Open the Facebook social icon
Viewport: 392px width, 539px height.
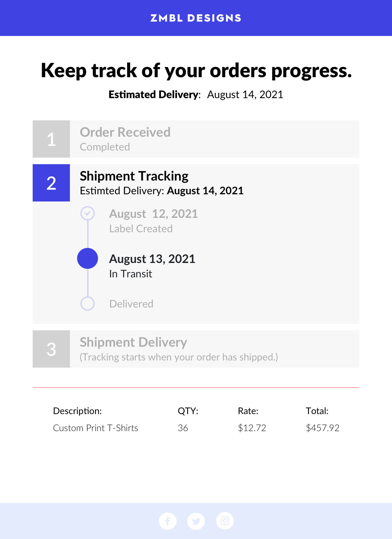click(x=168, y=521)
